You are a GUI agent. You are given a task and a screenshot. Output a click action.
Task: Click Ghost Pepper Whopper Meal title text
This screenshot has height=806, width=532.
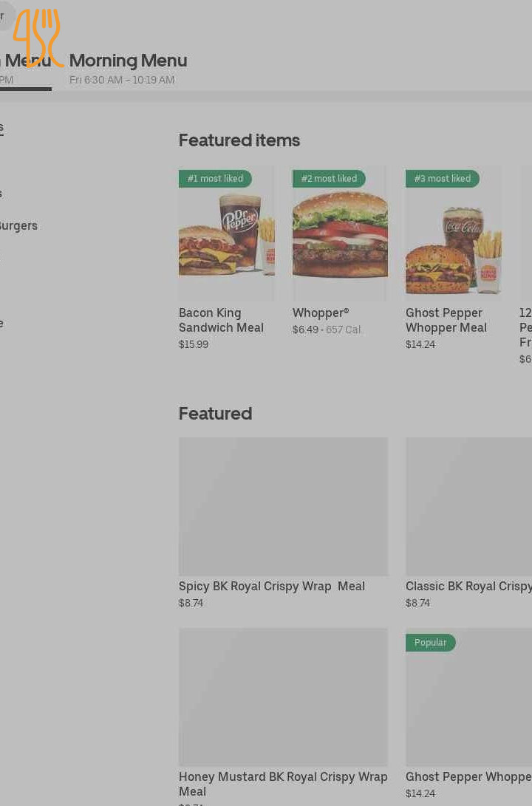(446, 320)
